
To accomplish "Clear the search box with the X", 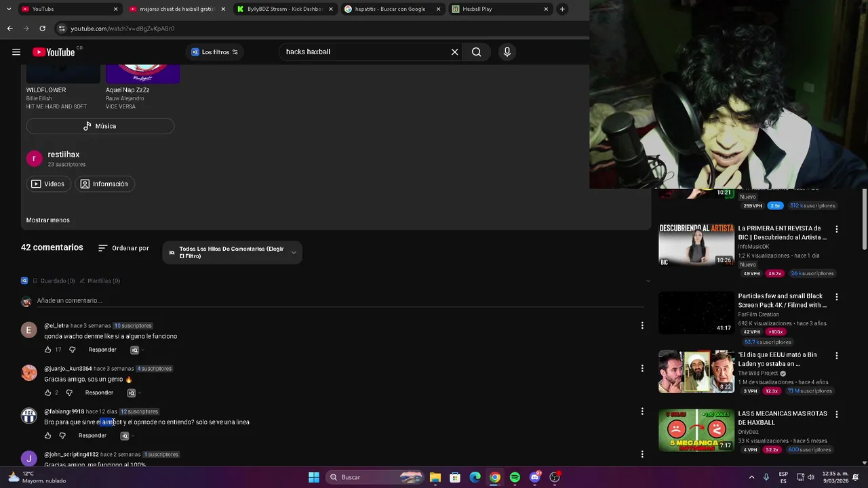I will [454, 52].
